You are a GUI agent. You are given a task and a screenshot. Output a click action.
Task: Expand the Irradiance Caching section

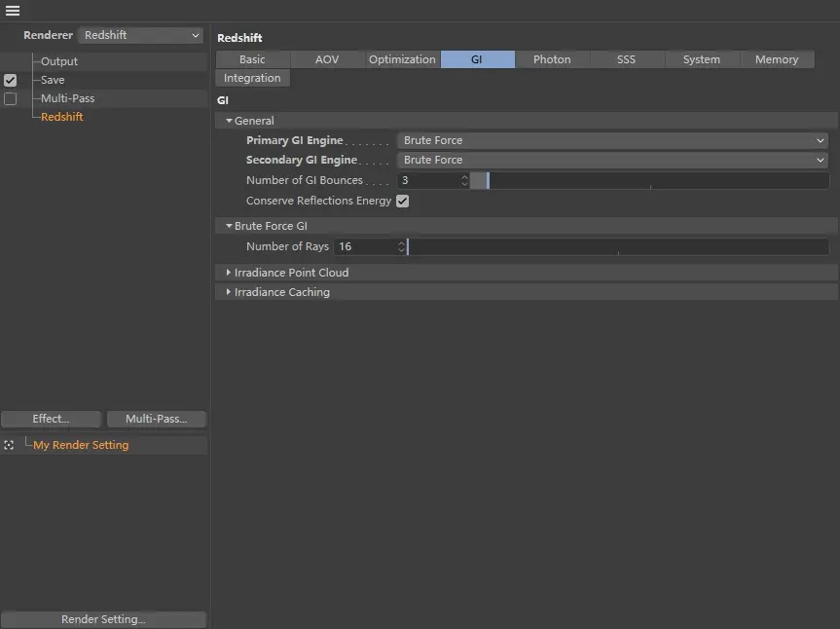pyautogui.click(x=229, y=292)
